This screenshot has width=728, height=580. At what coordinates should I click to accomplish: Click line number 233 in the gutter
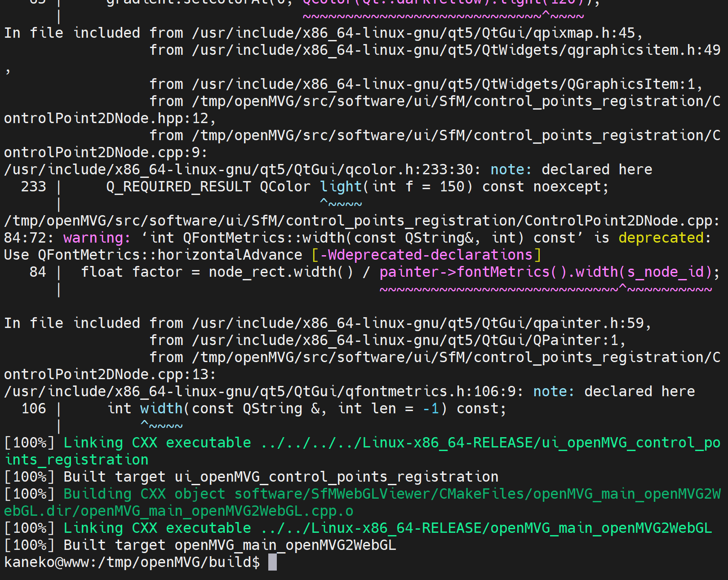click(34, 186)
